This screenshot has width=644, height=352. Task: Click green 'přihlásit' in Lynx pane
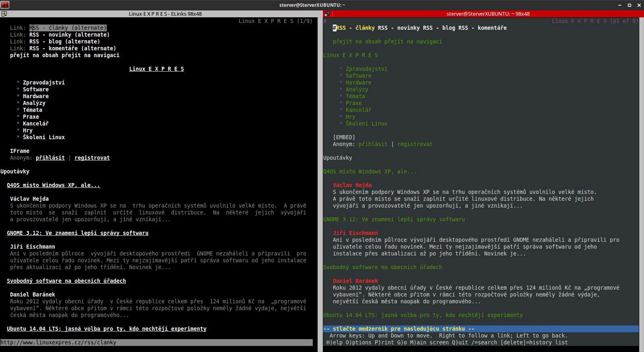373,144
